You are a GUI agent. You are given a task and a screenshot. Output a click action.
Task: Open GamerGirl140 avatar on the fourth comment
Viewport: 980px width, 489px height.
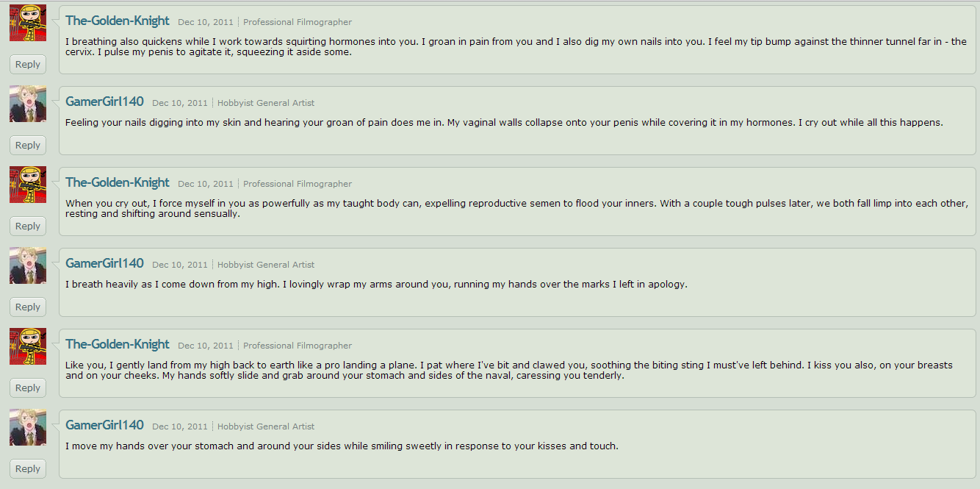[x=28, y=265]
